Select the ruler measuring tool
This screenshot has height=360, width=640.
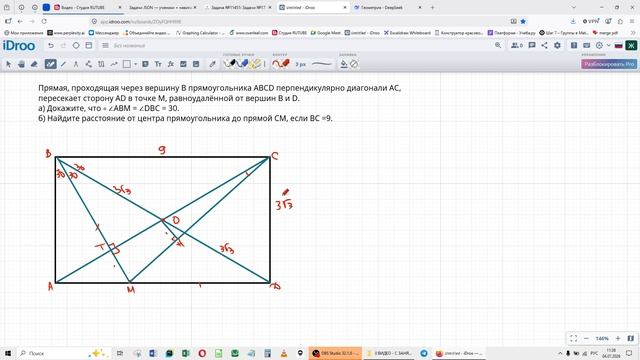(101, 64)
